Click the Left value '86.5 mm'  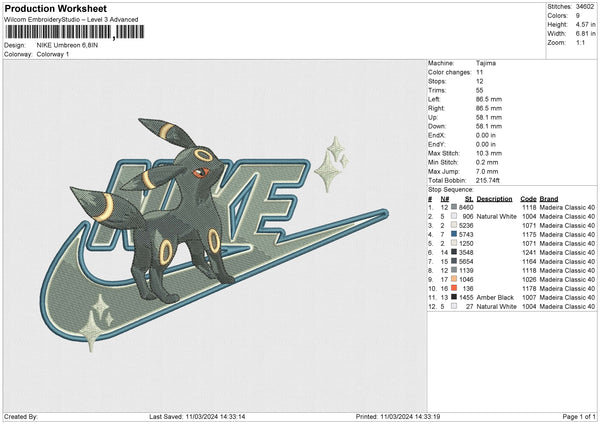coord(489,99)
